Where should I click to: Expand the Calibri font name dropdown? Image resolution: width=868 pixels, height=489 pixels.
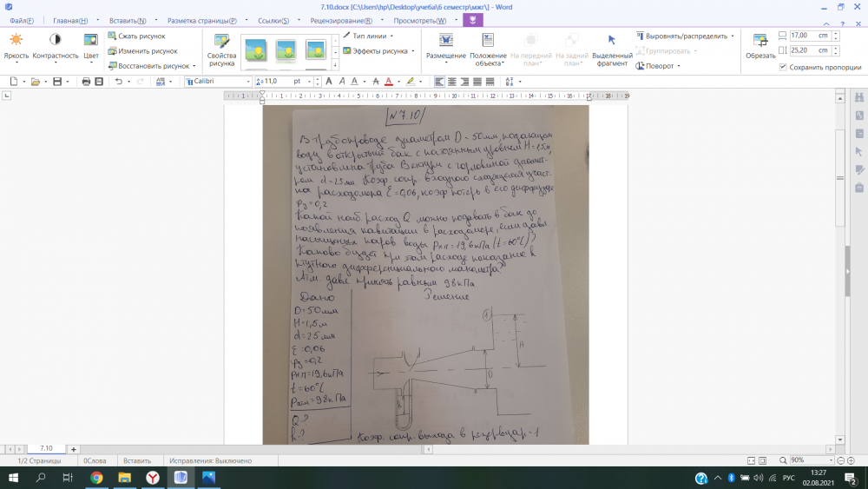pyautogui.click(x=247, y=81)
